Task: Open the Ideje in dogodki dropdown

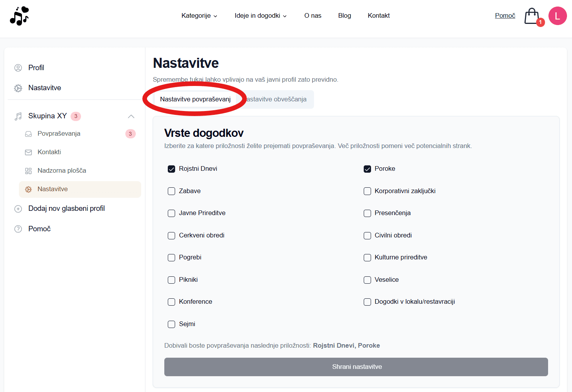Action: [x=260, y=16]
